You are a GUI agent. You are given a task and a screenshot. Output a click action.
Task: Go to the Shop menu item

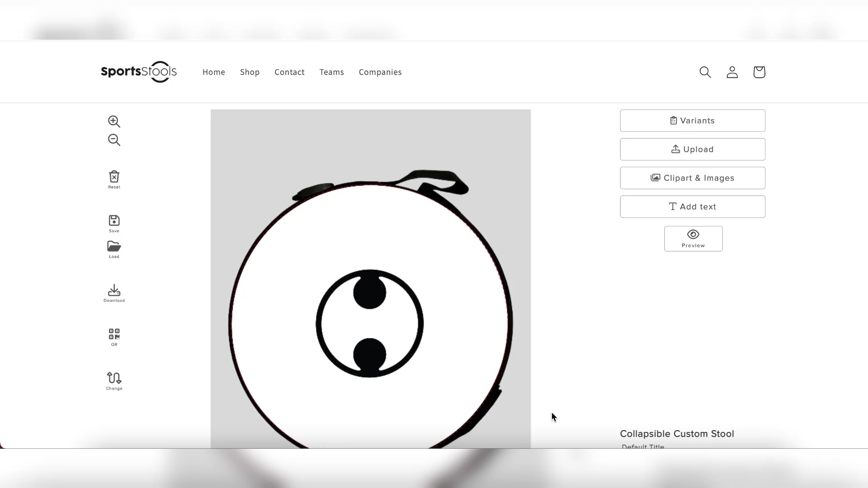pos(250,72)
